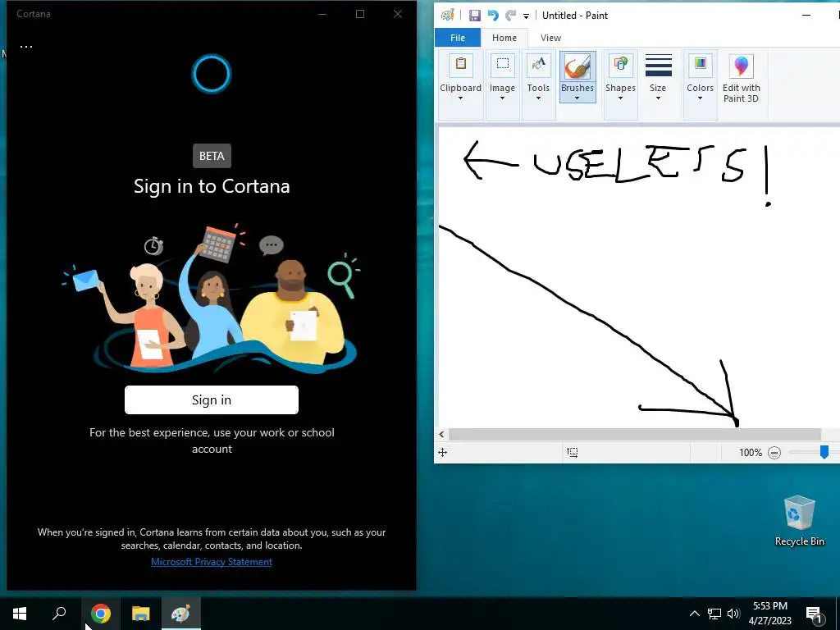Image resolution: width=840 pixels, height=630 pixels.
Task: Open the Recycle Bin on the desktop
Action: (x=799, y=521)
